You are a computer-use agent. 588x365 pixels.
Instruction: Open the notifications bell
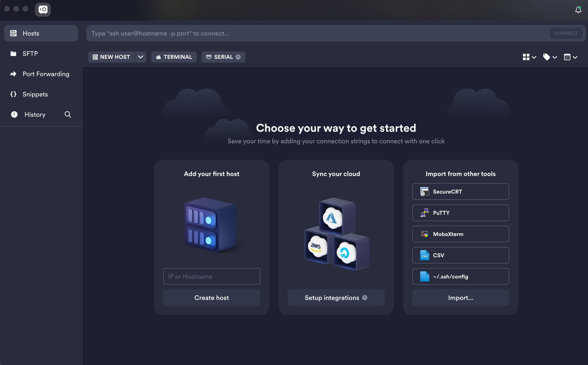click(x=578, y=10)
